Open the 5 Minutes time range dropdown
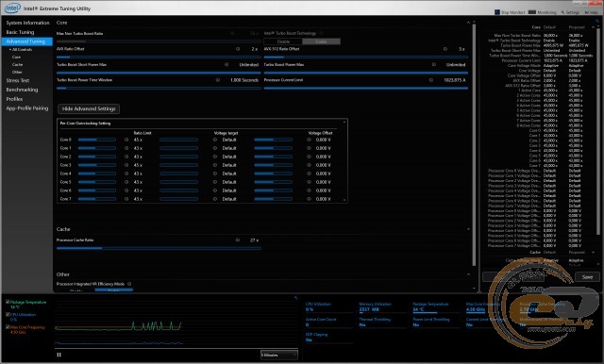Viewport: 604px width, 364px height. 279,355
